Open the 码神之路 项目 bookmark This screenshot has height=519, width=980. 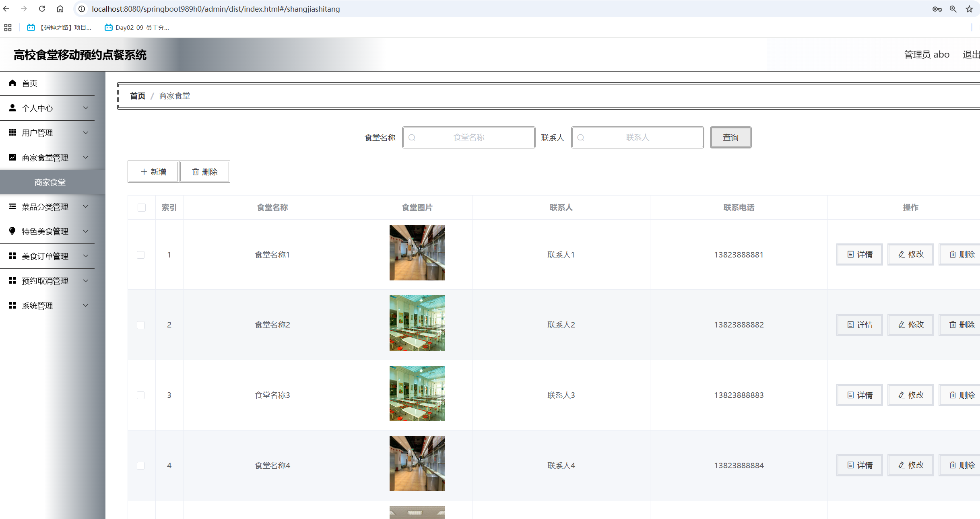tap(59, 27)
